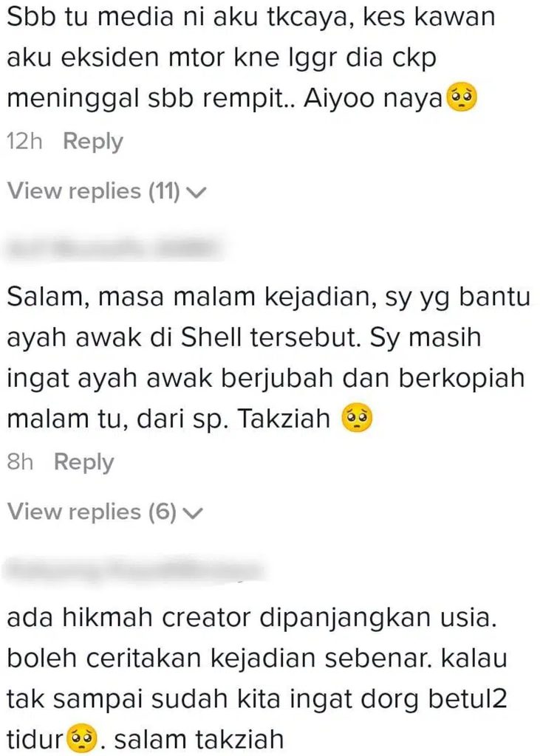This screenshot has height=756, width=540.
Task: Reply to the 8h-old comment
Action: pyautogui.click(x=84, y=462)
